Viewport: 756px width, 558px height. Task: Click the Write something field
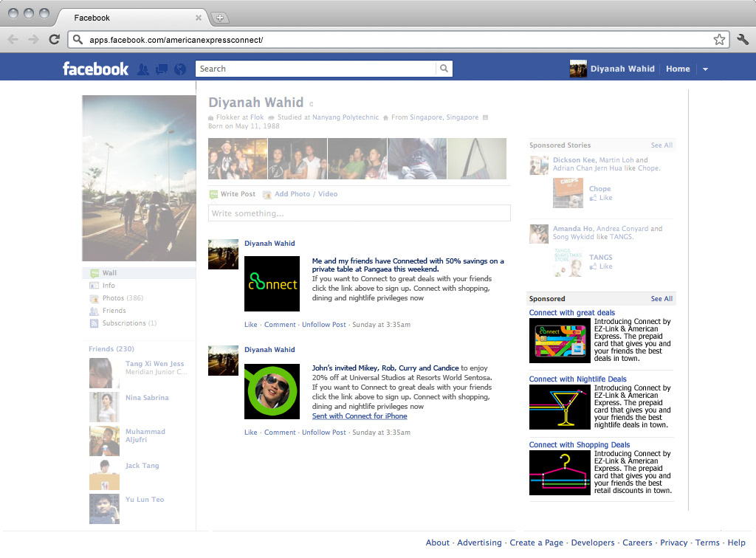[x=360, y=213]
